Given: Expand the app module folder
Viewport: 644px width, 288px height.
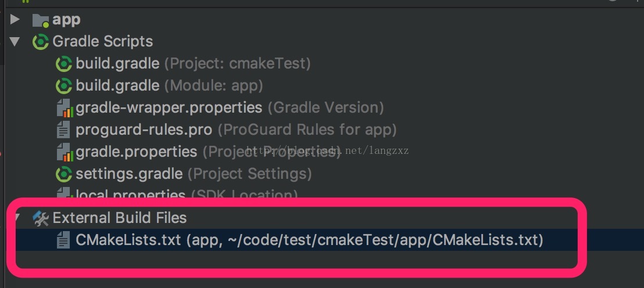Looking at the screenshot, I should click(15, 19).
